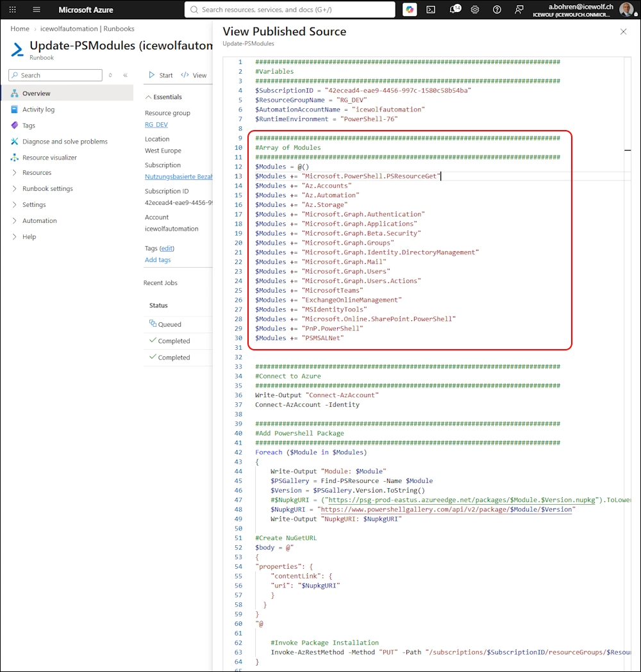The image size is (641, 672).
Task: Click the Update-PSModules runbook PowerShell icon
Action: click(x=17, y=50)
